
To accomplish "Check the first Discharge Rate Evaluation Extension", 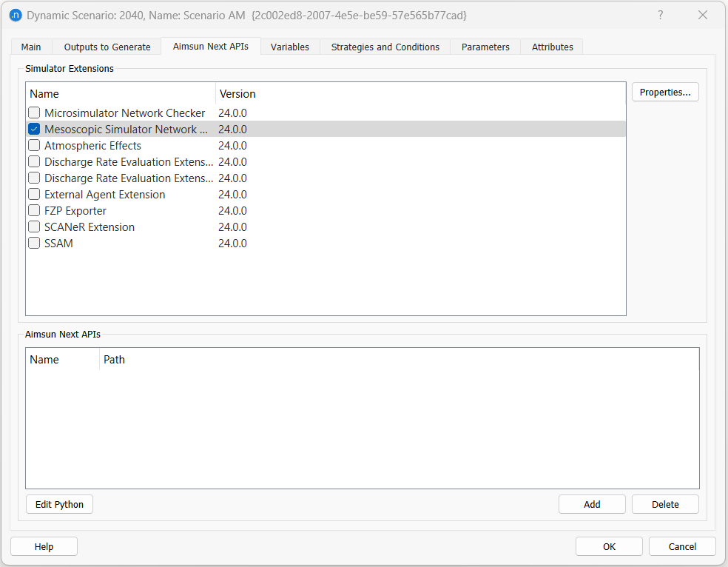I will (x=33, y=161).
